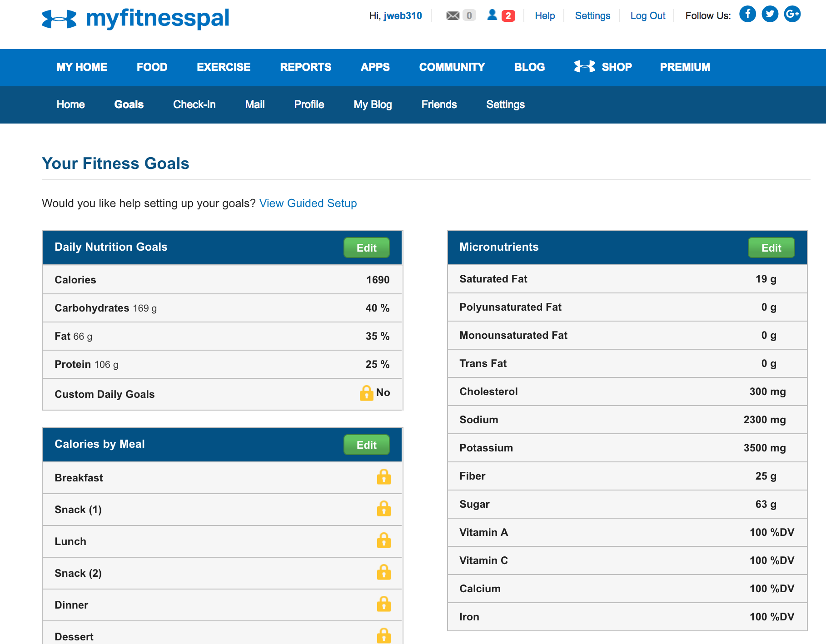The image size is (826, 644).
Task: Open the FOOD main tab
Action: click(152, 67)
